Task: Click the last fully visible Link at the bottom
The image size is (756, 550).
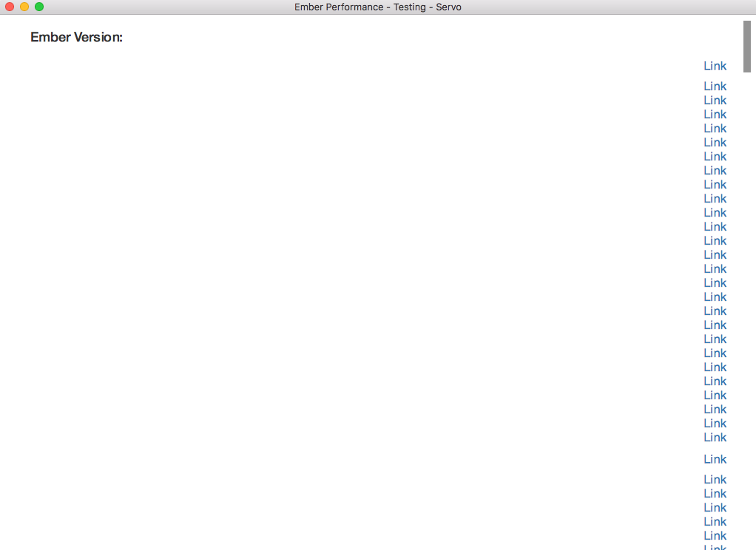Action: point(715,535)
